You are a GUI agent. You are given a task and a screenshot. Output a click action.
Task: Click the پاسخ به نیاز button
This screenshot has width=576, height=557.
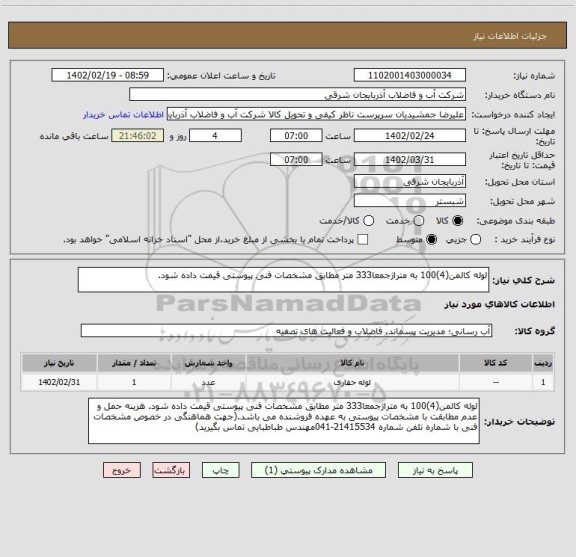click(435, 470)
